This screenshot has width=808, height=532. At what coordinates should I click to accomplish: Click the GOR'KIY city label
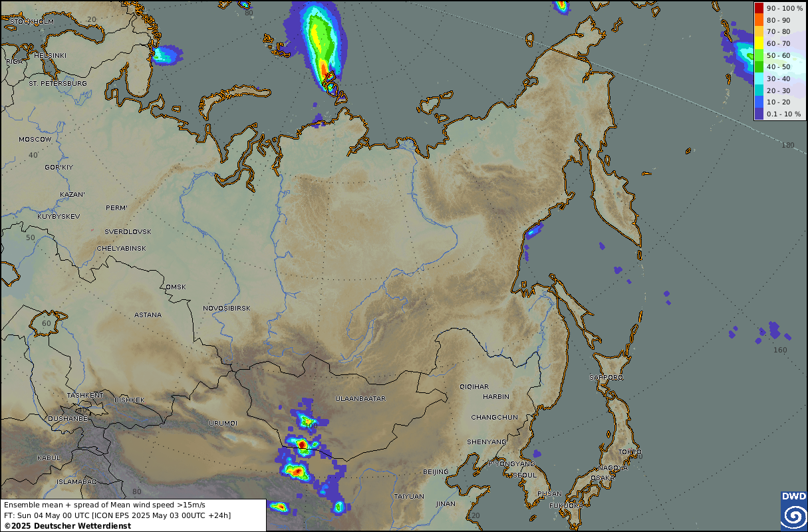click(x=59, y=167)
